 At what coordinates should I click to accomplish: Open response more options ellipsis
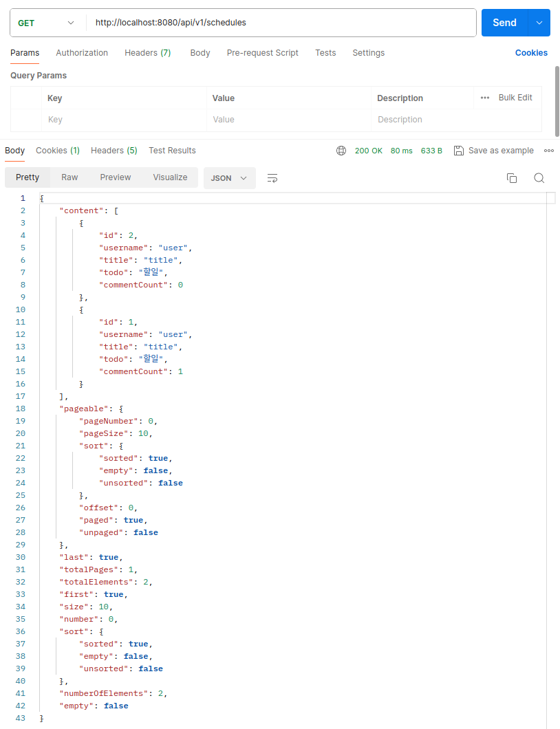coord(549,151)
